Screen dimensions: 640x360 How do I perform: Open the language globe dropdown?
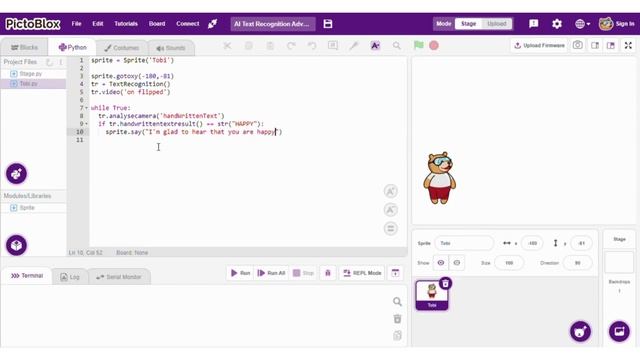[x=582, y=24]
